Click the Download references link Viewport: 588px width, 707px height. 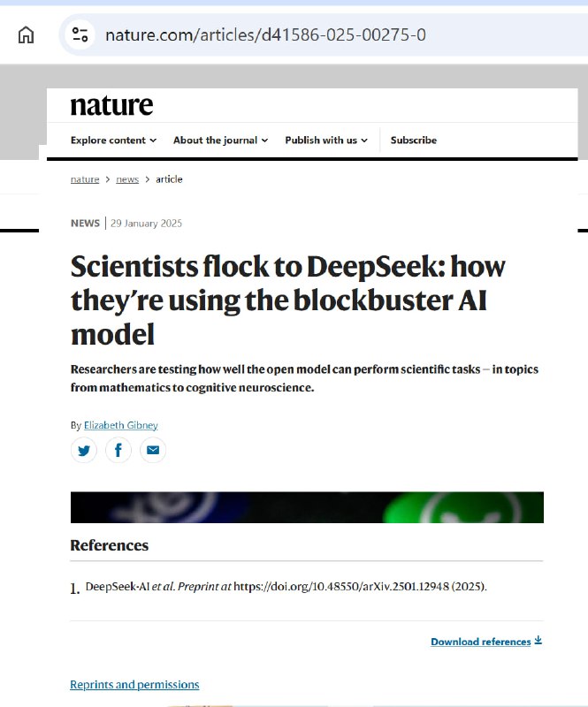pos(481,642)
